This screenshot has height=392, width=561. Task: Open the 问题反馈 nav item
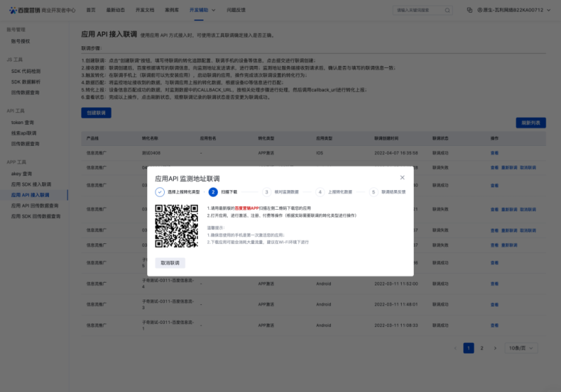[x=236, y=10]
